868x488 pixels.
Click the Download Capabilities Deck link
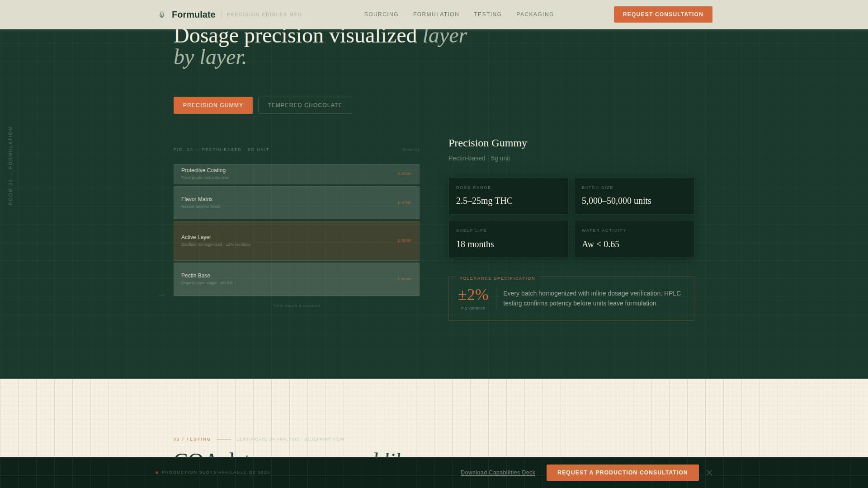498,473
